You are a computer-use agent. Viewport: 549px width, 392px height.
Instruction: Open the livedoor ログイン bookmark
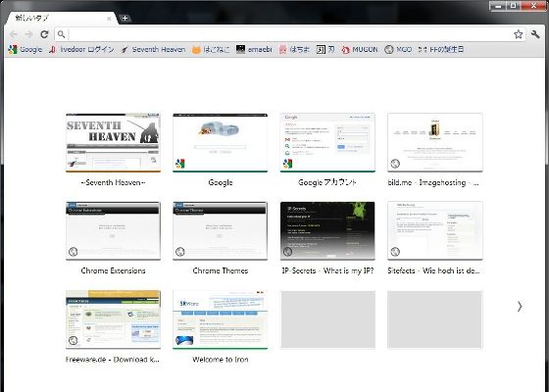click(x=81, y=50)
